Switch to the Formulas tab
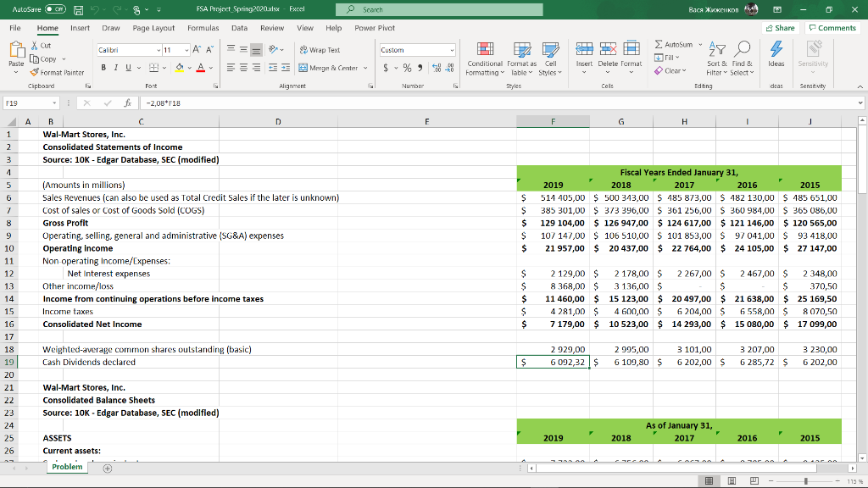Image resolution: width=868 pixels, height=488 pixels. [x=203, y=28]
